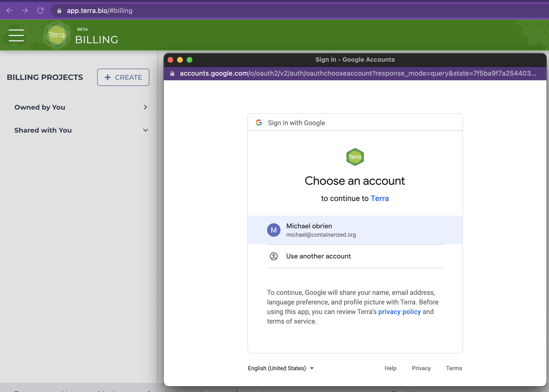Screen dimensions: 549x392
Task: Navigate back using the browser back arrow
Action: point(9,10)
